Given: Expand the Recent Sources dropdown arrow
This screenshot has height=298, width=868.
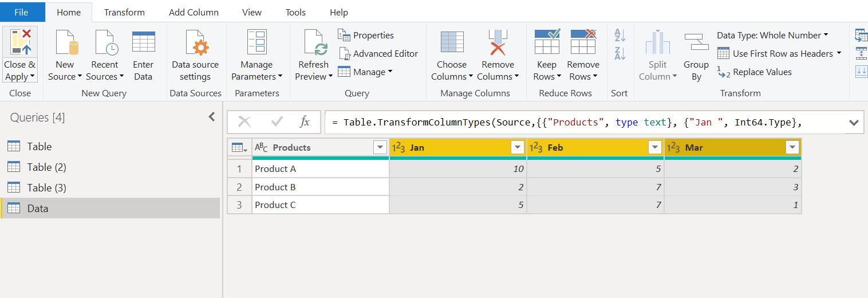Looking at the screenshot, I should coord(121,77).
